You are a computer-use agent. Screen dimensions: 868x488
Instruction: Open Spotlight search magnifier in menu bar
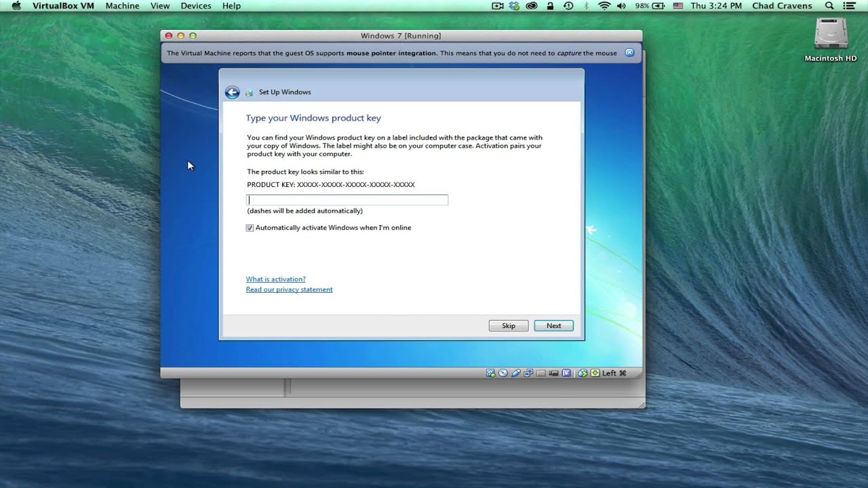tap(829, 5)
